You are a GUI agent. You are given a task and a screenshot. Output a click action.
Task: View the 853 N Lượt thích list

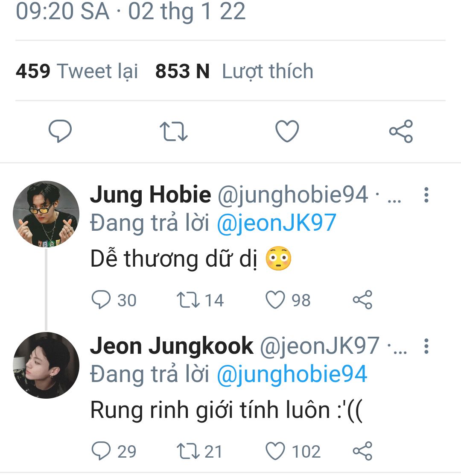(234, 72)
